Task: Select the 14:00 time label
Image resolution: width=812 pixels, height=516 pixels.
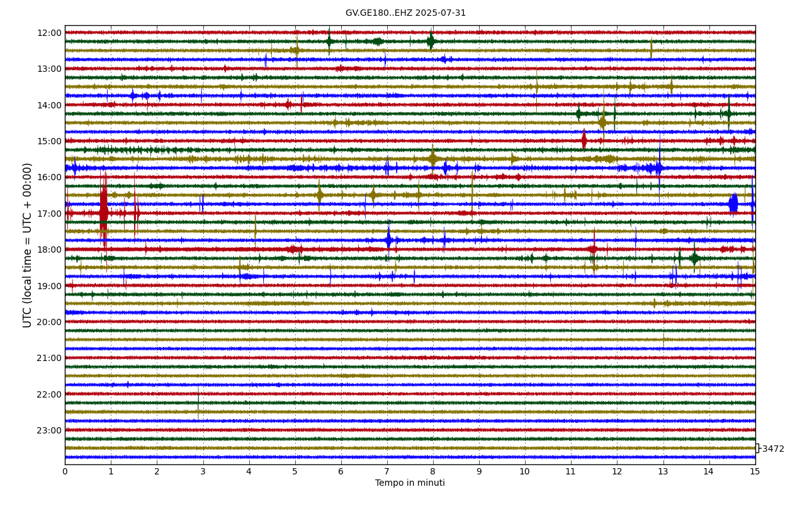Action: point(49,105)
